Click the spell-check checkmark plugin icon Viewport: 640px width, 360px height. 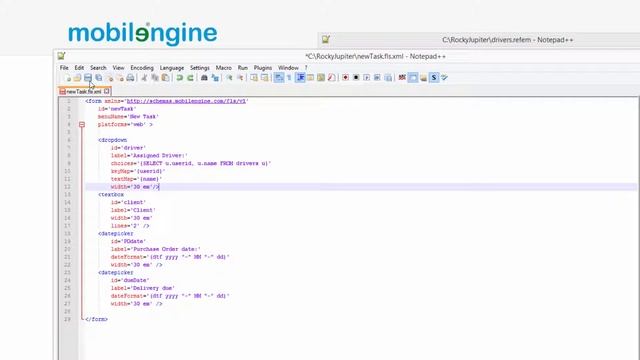tap(444, 78)
